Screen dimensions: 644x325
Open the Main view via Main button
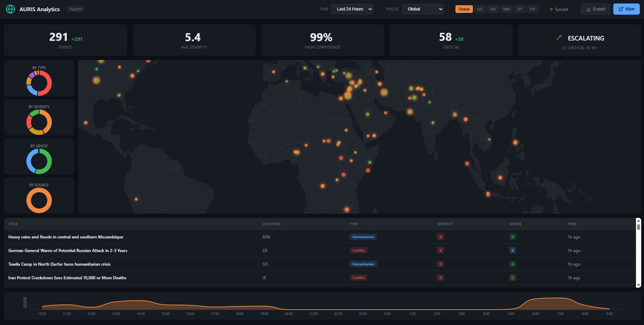(626, 9)
